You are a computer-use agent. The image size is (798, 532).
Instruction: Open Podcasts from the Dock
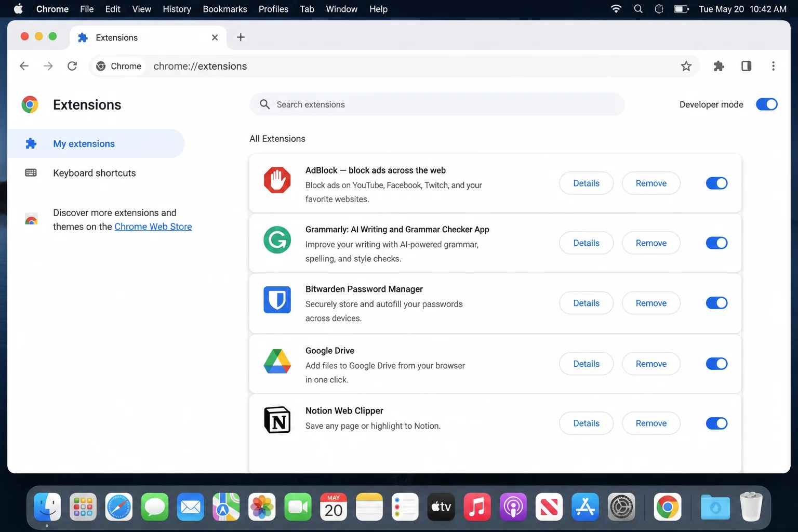513,507
